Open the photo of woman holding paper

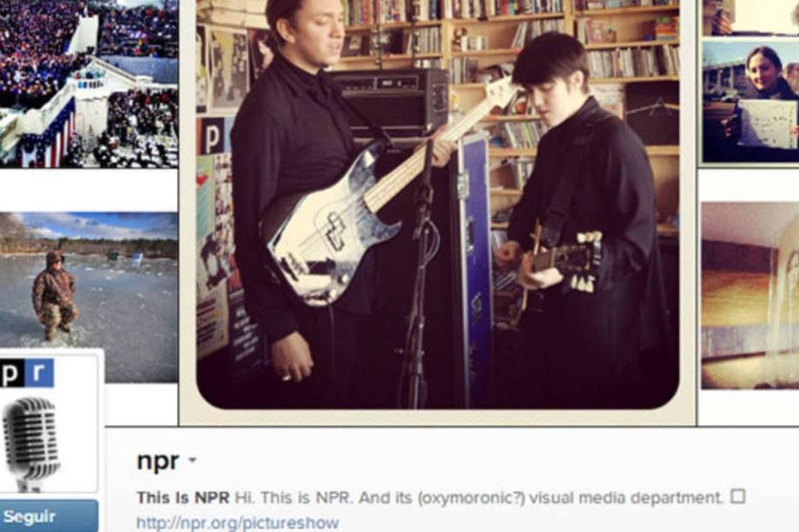tap(750, 102)
